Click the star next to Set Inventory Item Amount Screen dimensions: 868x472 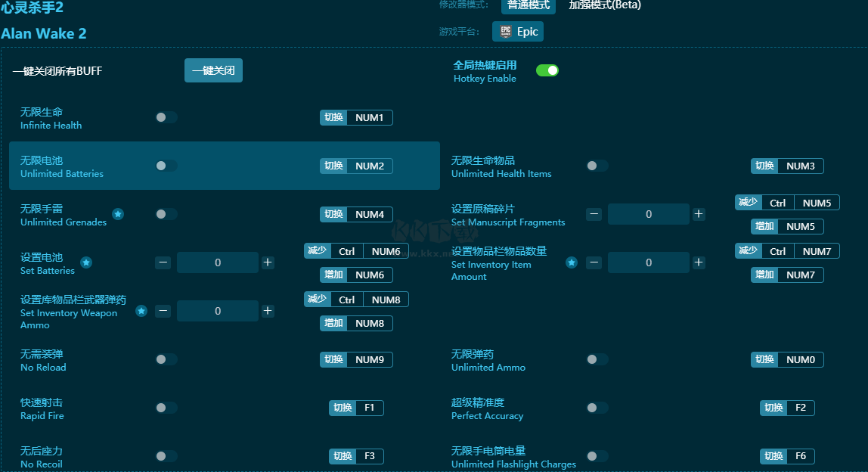[572, 262]
